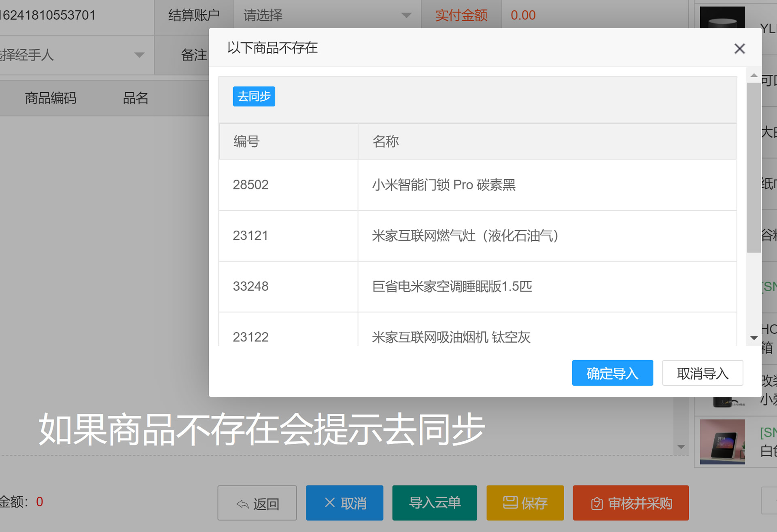Click the main table scroll down arrow
Image resolution: width=777 pixels, height=532 pixels.
coord(681,447)
